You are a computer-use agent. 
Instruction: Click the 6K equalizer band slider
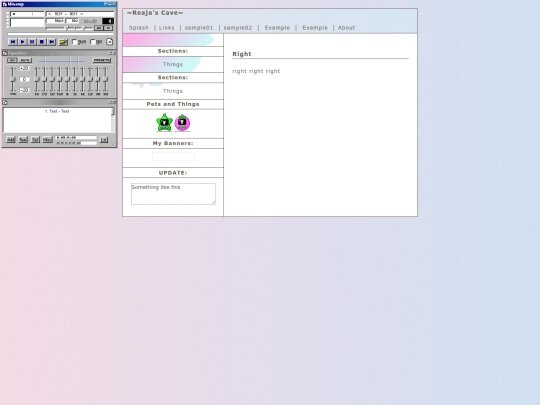[82, 80]
